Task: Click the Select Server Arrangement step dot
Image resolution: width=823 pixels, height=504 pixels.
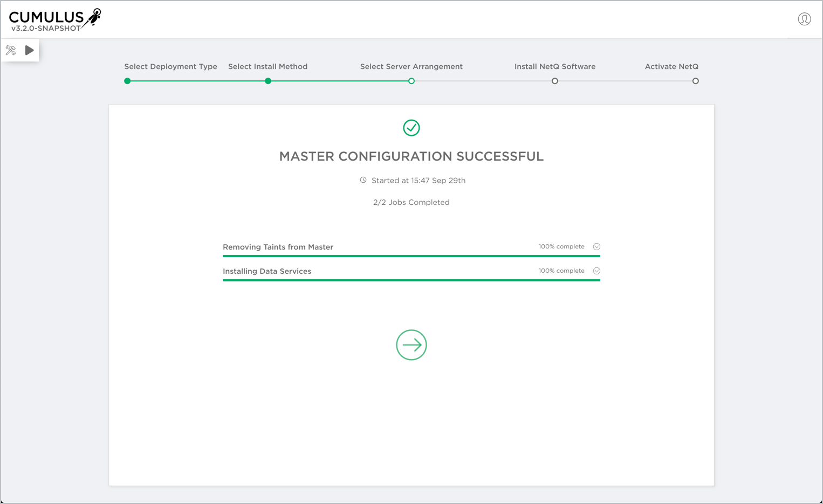Action: tap(412, 81)
